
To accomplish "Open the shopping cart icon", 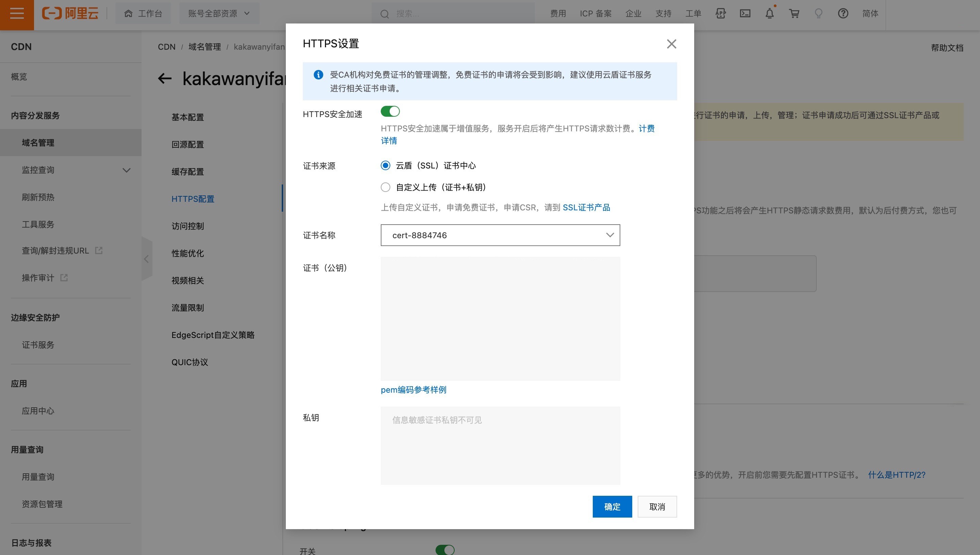I will click(x=794, y=13).
